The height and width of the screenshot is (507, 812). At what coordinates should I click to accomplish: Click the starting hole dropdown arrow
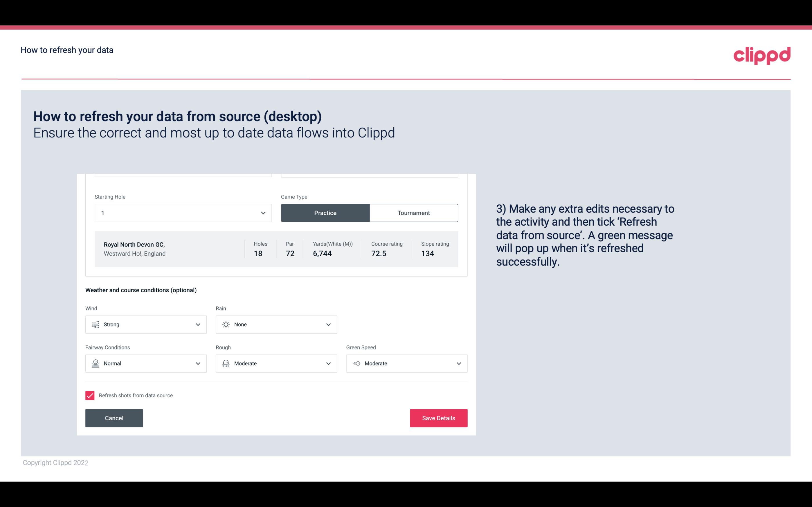pyautogui.click(x=263, y=213)
